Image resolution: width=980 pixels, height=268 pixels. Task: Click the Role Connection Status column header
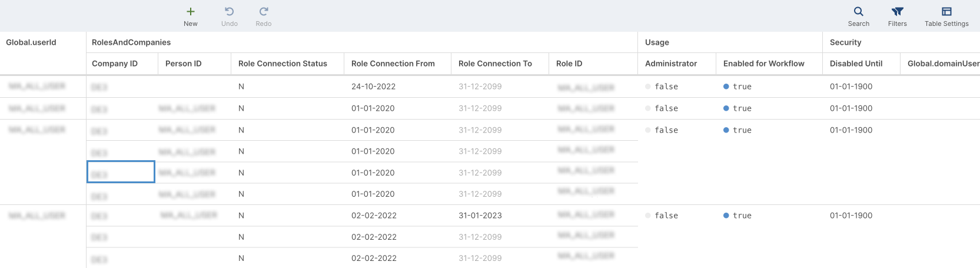tap(283, 64)
